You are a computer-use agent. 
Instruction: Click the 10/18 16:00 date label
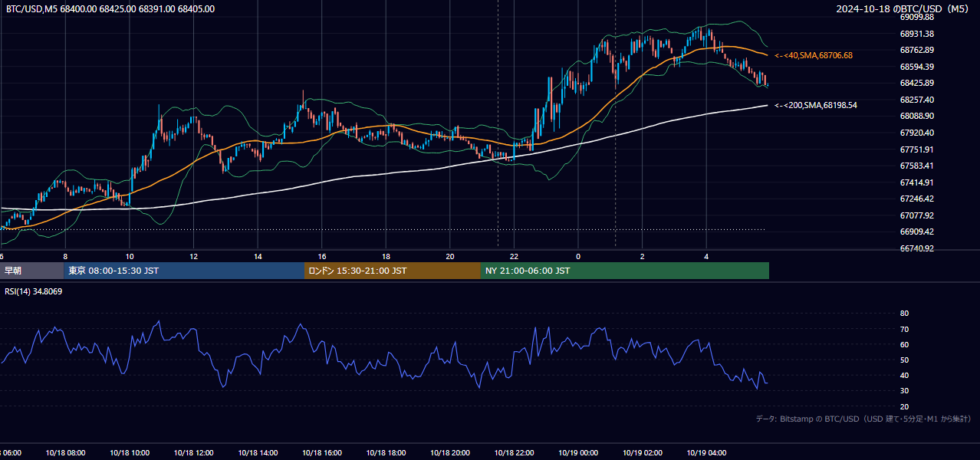[x=322, y=453]
